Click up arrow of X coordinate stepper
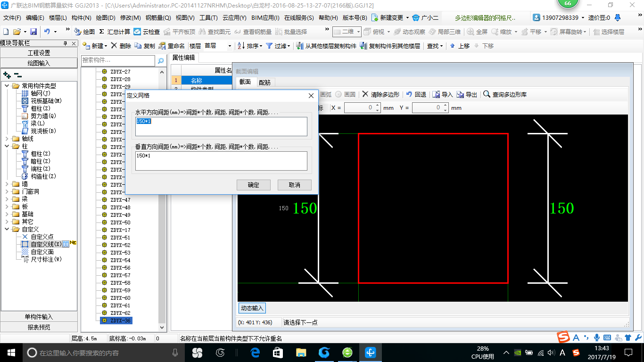644x362 pixels. [378, 106]
